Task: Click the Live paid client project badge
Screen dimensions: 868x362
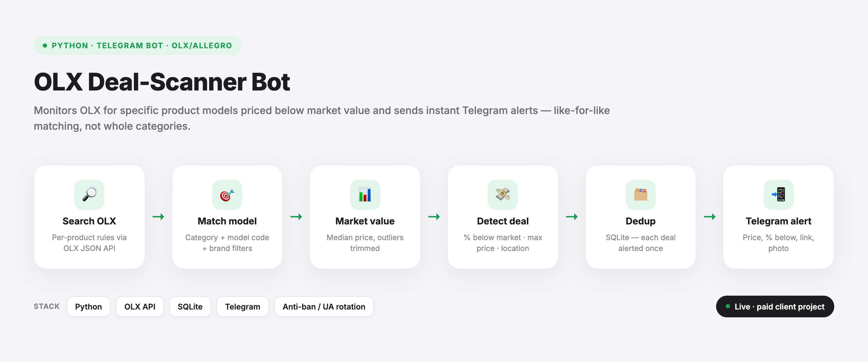Action: [x=775, y=306]
